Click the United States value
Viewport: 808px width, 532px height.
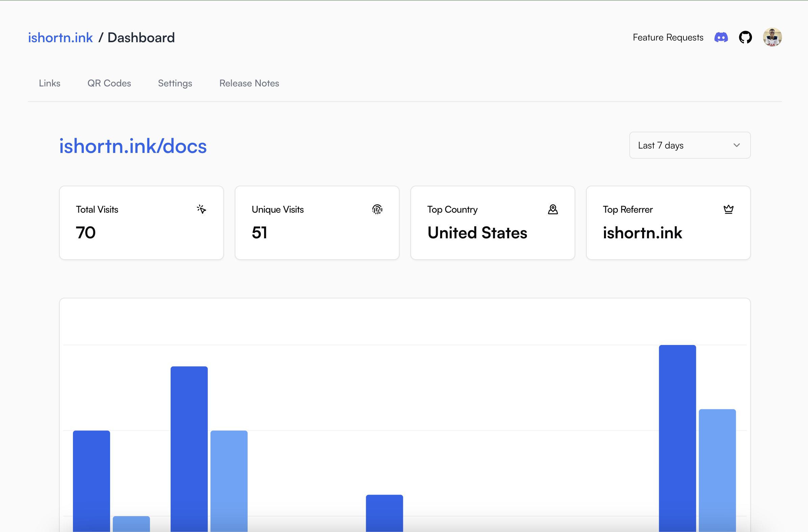point(477,233)
